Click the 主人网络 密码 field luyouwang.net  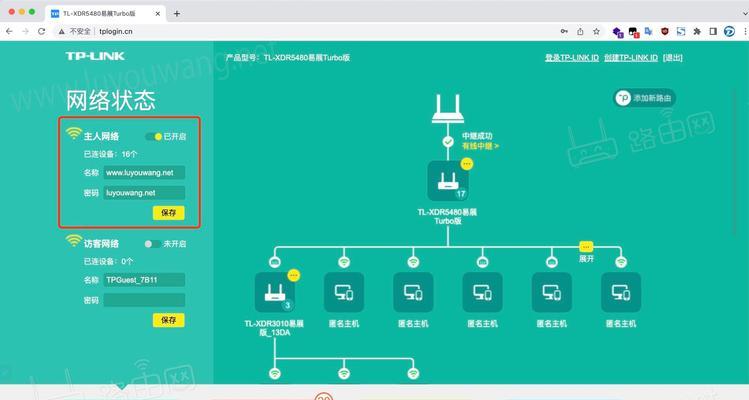coord(144,193)
